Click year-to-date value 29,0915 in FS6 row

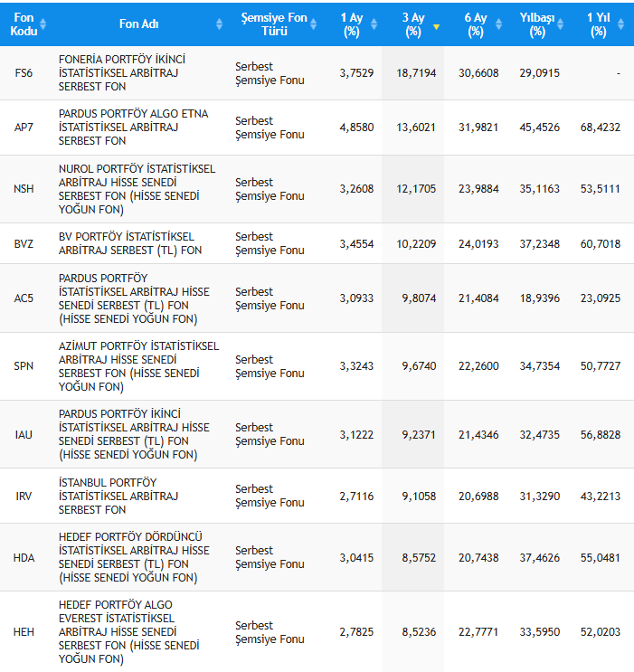coord(540,73)
